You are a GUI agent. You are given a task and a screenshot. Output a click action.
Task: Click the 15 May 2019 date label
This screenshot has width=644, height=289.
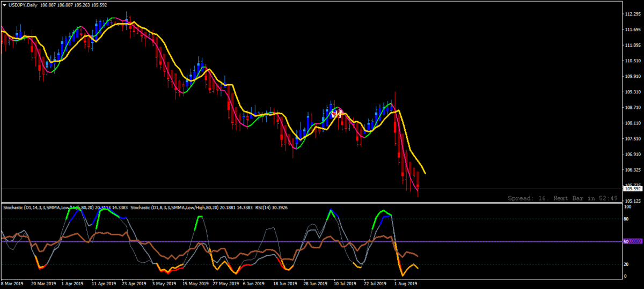tap(195, 283)
